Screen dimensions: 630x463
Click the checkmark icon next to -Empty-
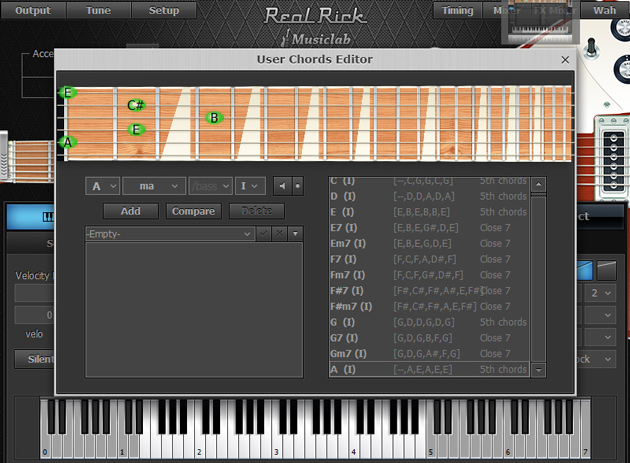click(x=264, y=234)
